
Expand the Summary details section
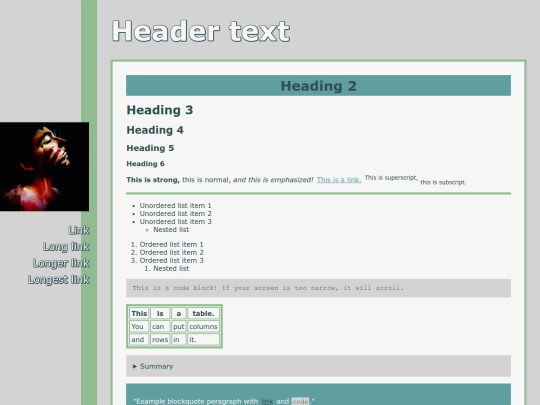(318, 366)
